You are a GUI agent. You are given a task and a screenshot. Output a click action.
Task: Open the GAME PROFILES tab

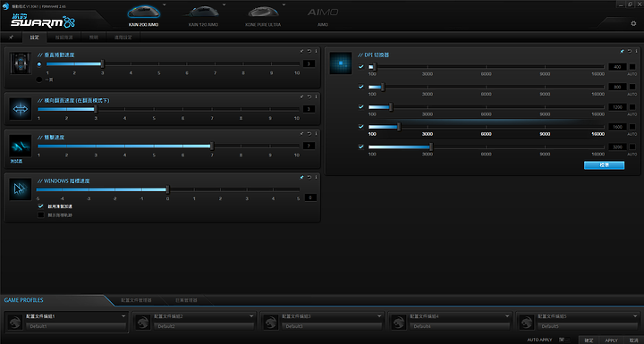tap(23, 300)
